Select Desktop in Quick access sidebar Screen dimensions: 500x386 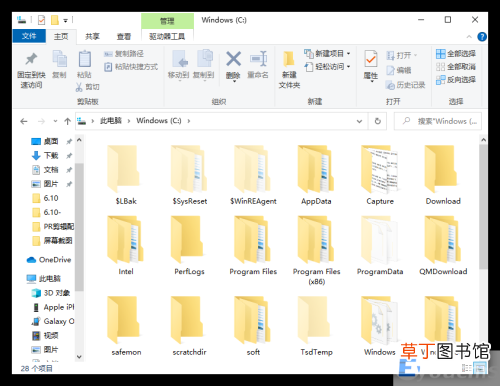point(51,142)
